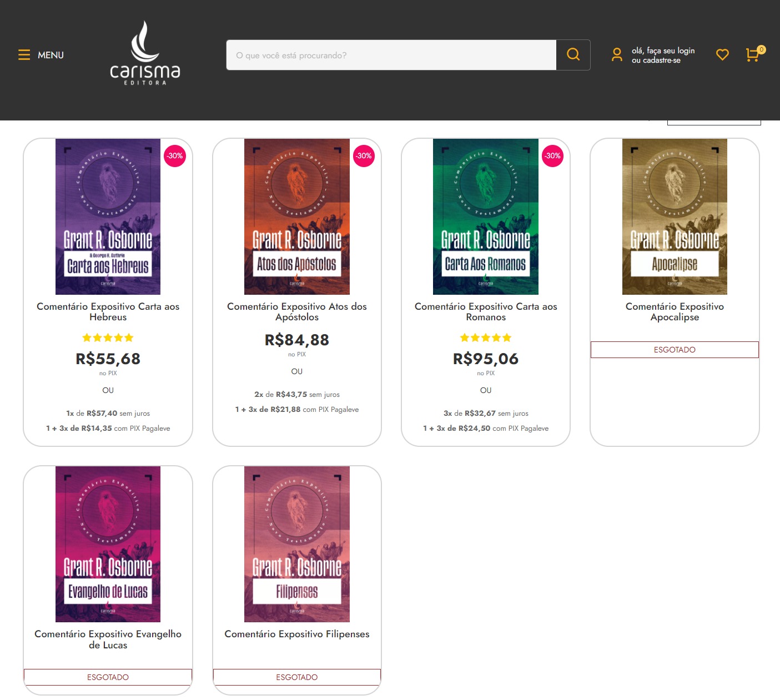This screenshot has width=780, height=700.
Task: Click ESGOTADO button under Evangelho de Lucas
Action: [108, 677]
